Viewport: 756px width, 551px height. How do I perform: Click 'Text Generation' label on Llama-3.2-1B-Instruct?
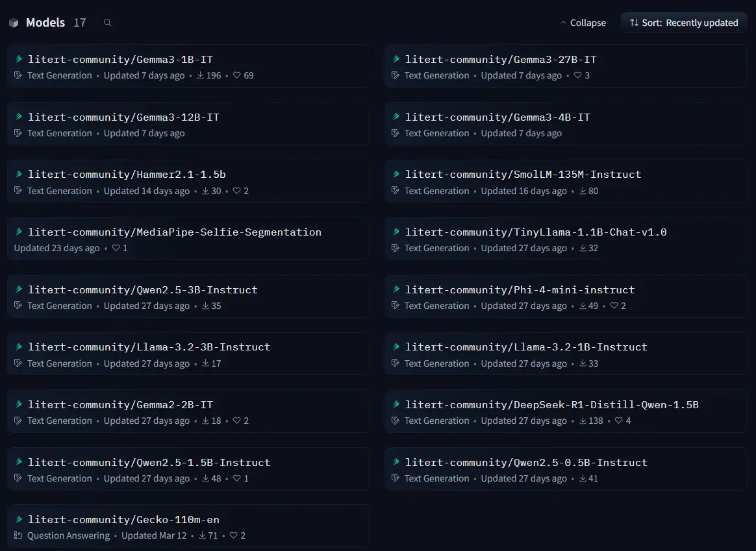tap(437, 363)
